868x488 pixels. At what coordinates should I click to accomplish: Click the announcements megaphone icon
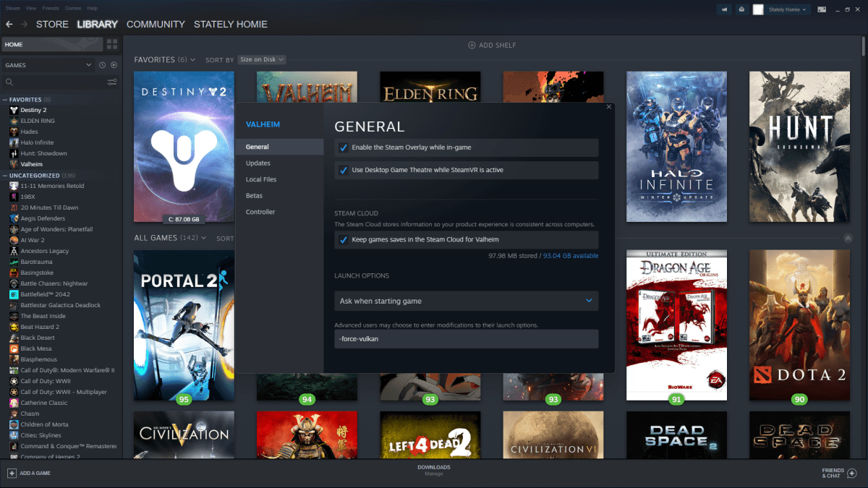click(724, 9)
